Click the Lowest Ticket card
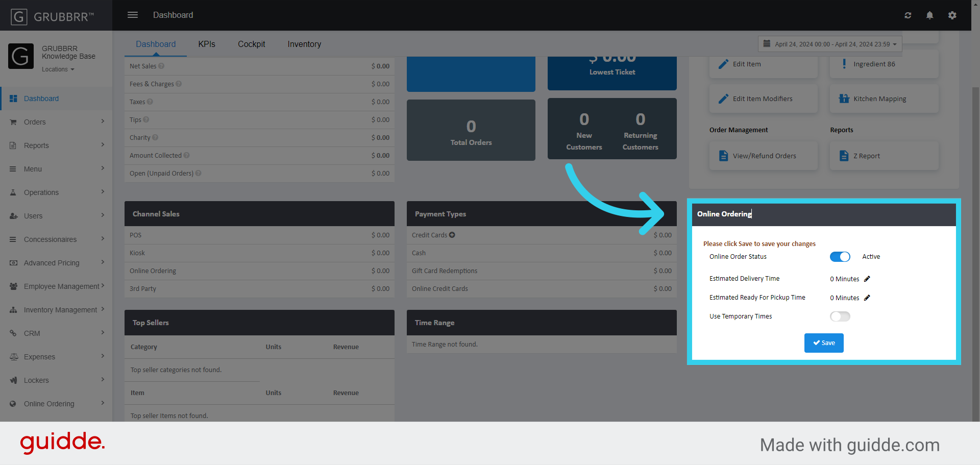 [612, 73]
